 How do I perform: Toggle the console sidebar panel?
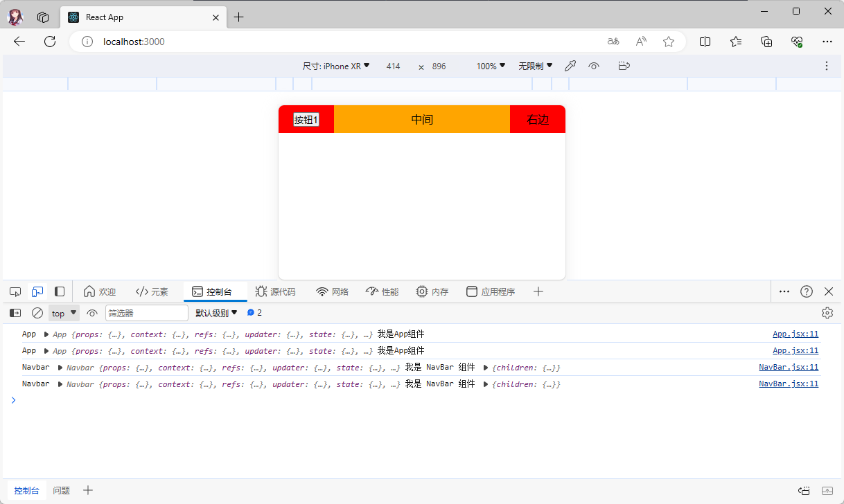(15, 313)
